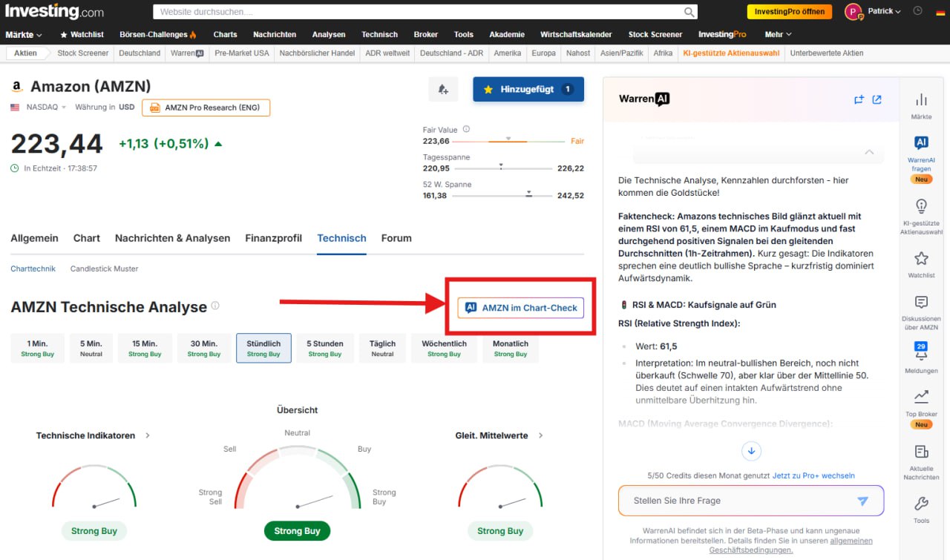
Task: Open Watchlist star in right sidebar
Action: (921, 263)
